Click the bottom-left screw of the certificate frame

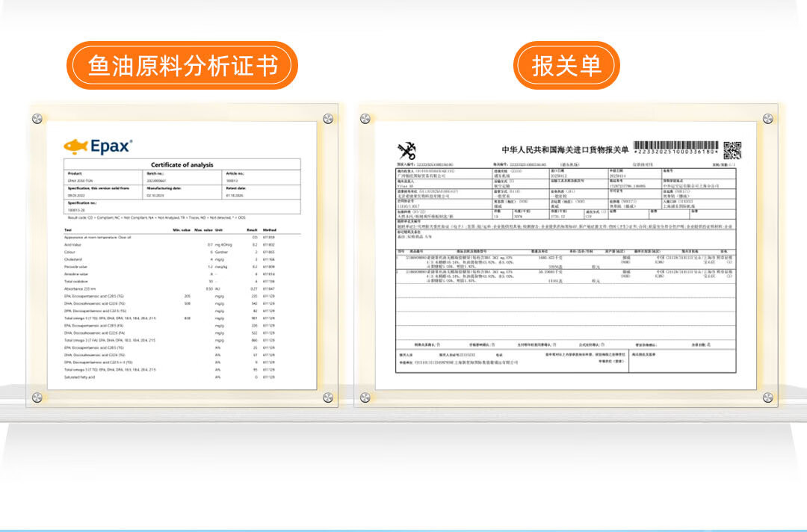37,397
